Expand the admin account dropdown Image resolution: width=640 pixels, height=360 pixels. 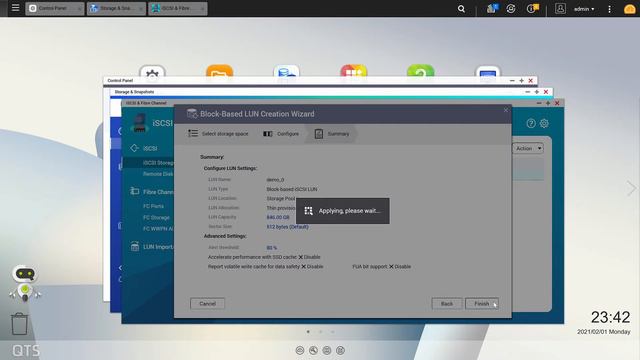(584, 9)
